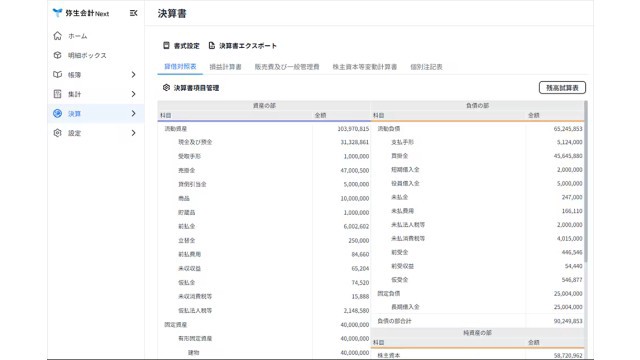Expand the 帳簿 submenu chevron
Viewport: 640px width, 360px height.
tap(133, 75)
